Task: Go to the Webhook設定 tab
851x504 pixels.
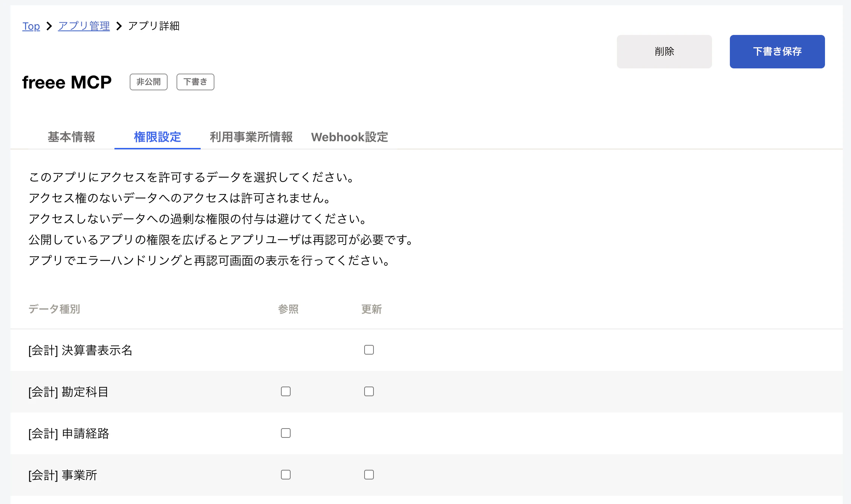Action: click(x=349, y=137)
